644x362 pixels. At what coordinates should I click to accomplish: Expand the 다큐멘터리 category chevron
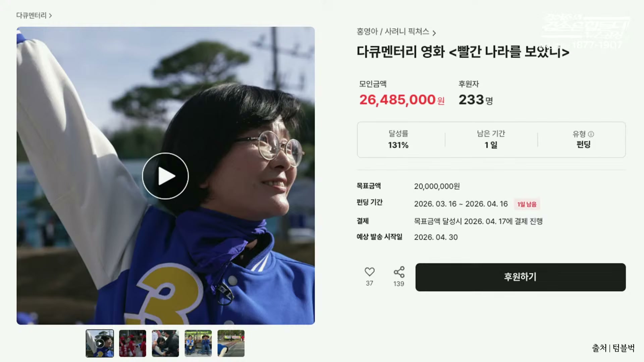pyautogui.click(x=50, y=16)
